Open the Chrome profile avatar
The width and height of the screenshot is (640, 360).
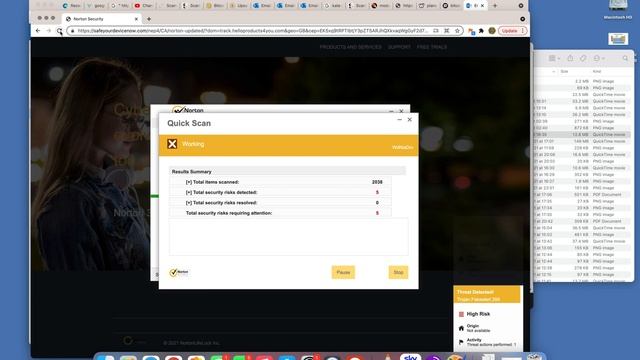point(492,31)
